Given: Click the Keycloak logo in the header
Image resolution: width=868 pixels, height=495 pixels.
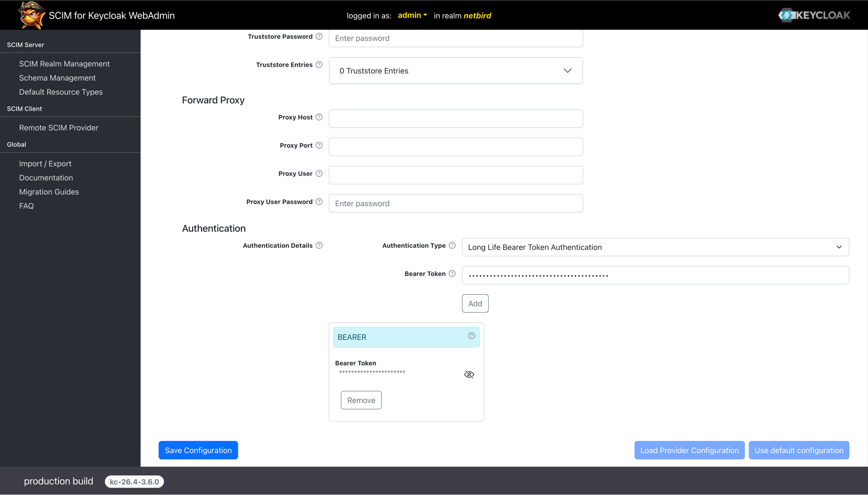Looking at the screenshot, I should coord(814,15).
